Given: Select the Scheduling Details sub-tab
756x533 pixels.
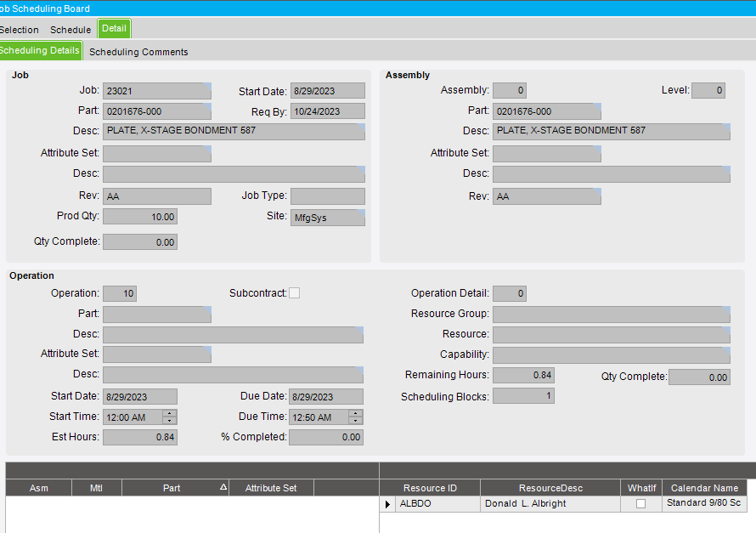Looking at the screenshot, I should pos(40,51).
